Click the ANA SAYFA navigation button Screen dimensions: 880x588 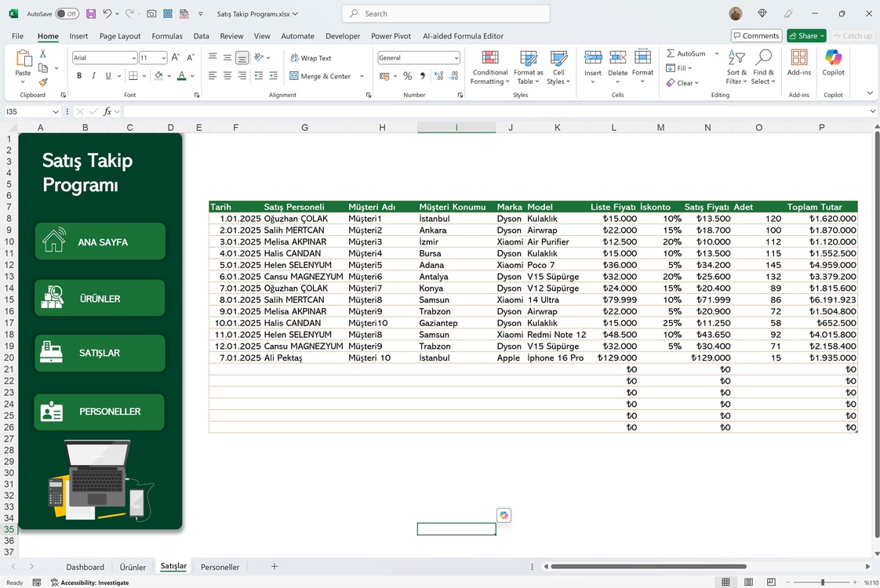(x=100, y=241)
